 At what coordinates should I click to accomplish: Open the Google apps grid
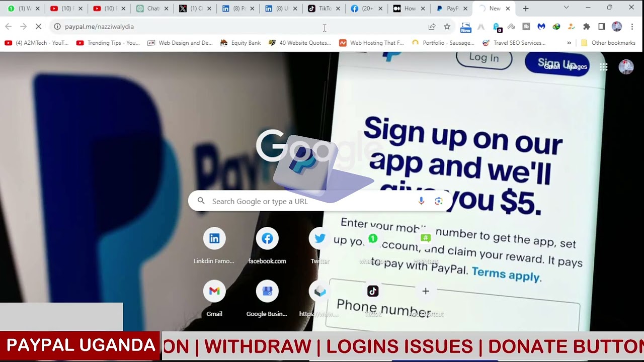tap(603, 67)
